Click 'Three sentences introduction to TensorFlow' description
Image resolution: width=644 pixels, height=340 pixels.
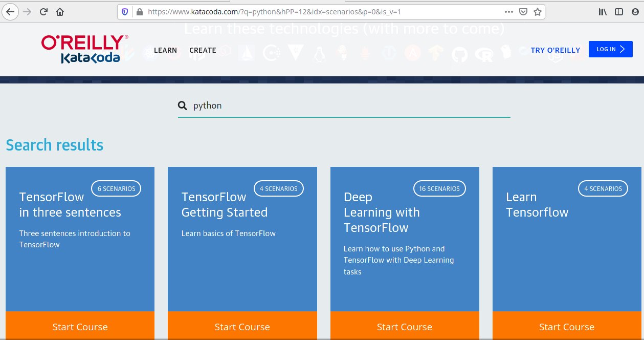75,239
